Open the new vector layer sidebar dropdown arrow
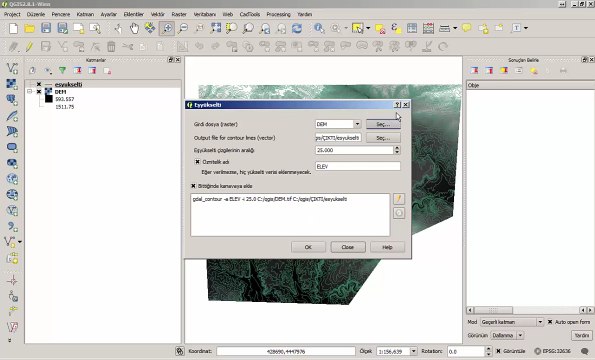Viewport: 595px width, 360px height. (20, 242)
